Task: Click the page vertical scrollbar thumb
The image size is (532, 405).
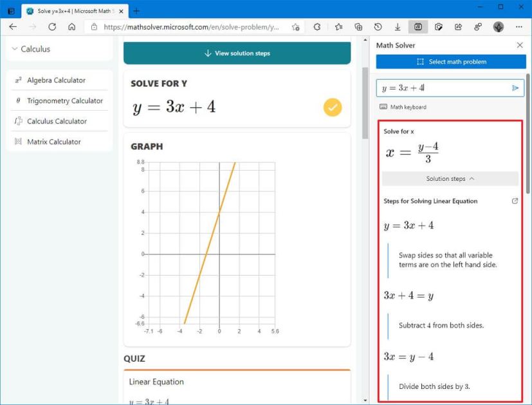Action: tap(365, 103)
